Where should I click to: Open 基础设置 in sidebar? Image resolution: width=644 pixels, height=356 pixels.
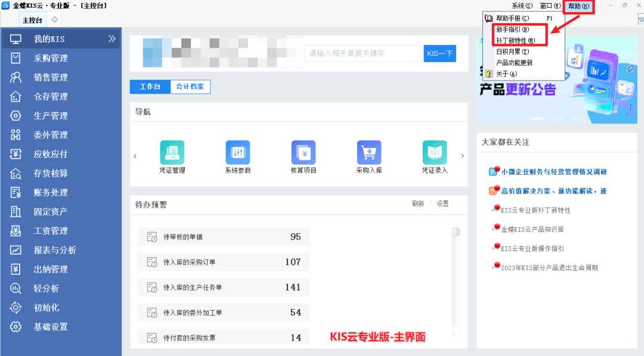[51, 327]
